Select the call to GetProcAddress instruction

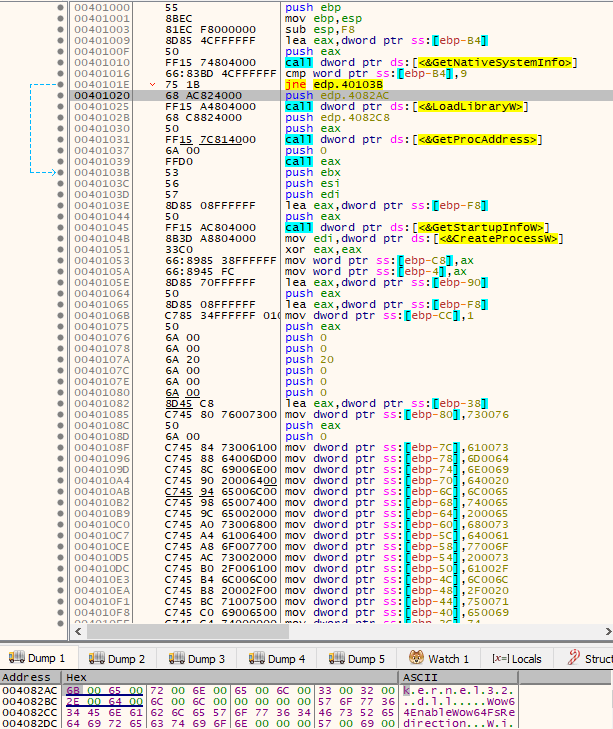pyautogui.click(x=413, y=139)
